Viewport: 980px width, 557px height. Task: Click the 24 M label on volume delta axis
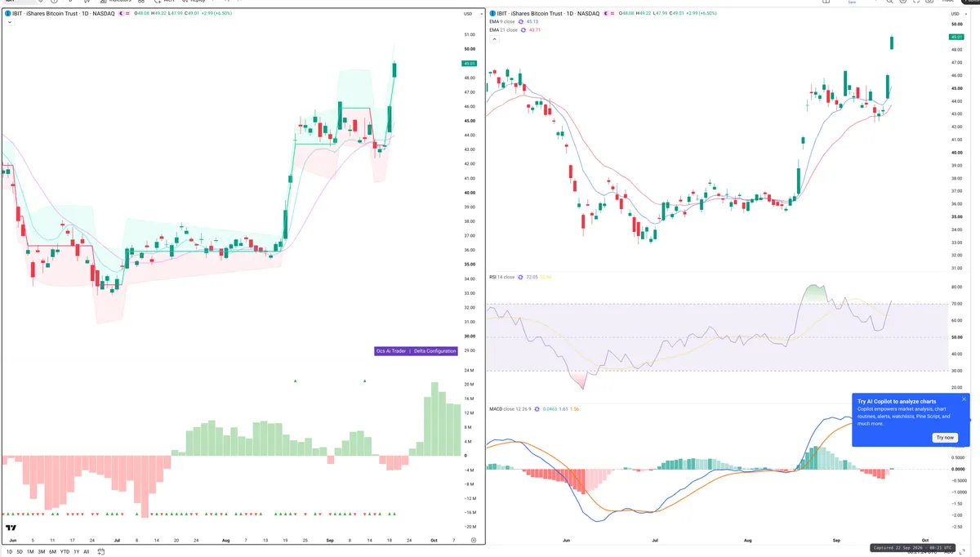[469, 370]
